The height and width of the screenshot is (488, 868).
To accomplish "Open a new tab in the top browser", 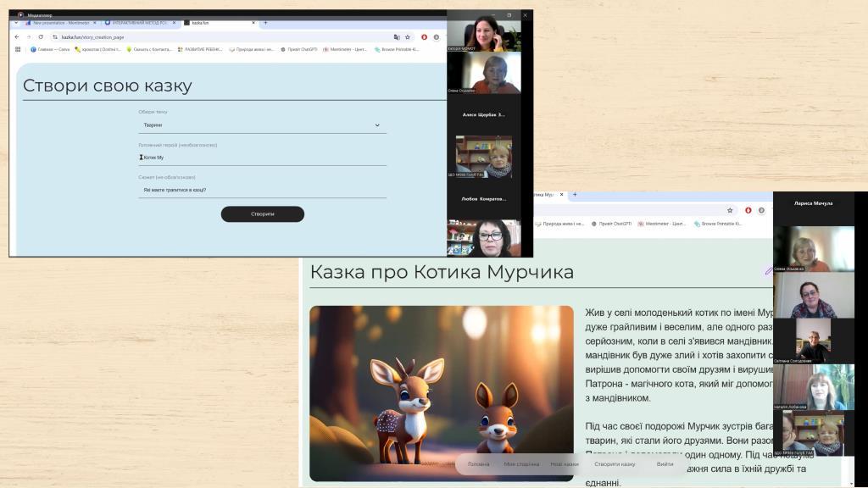I will [265, 23].
